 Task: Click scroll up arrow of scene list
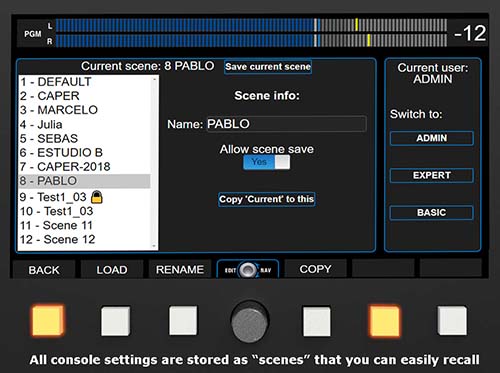[x=154, y=79]
